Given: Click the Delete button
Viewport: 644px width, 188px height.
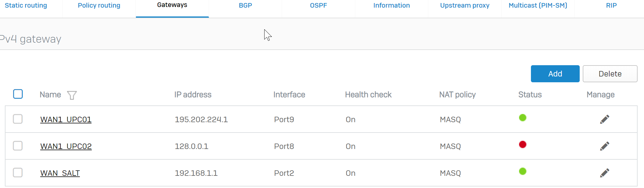Looking at the screenshot, I should point(610,74).
